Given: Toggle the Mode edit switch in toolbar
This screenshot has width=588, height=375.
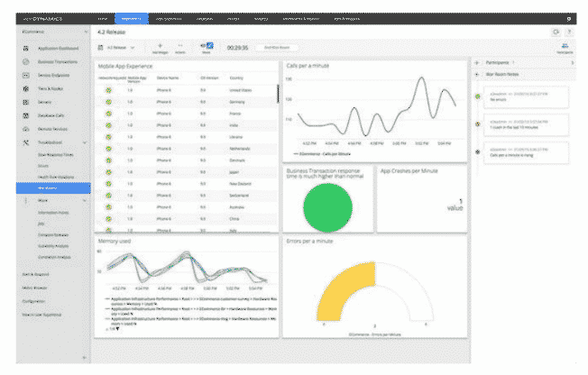Looking at the screenshot, I should 207,46.
